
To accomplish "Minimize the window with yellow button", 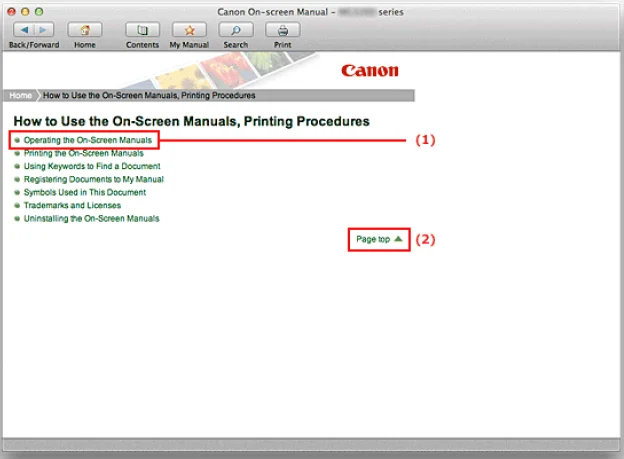I will click(x=25, y=12).
